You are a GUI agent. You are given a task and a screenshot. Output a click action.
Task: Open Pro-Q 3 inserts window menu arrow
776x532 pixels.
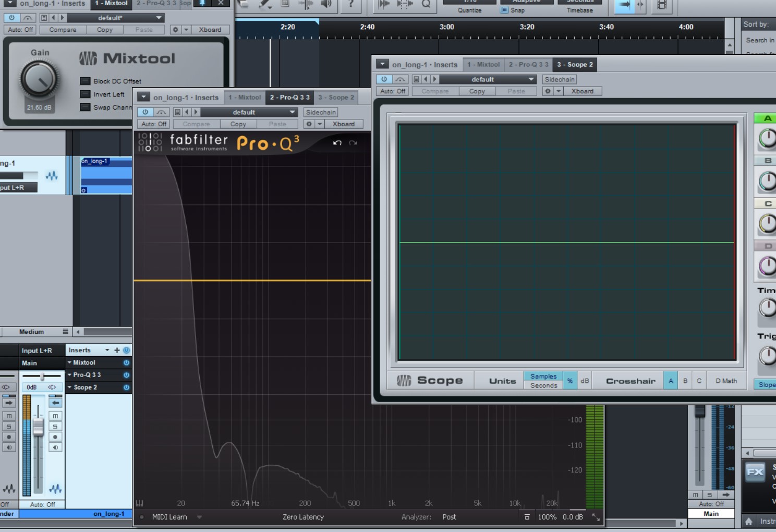point(143,97)
